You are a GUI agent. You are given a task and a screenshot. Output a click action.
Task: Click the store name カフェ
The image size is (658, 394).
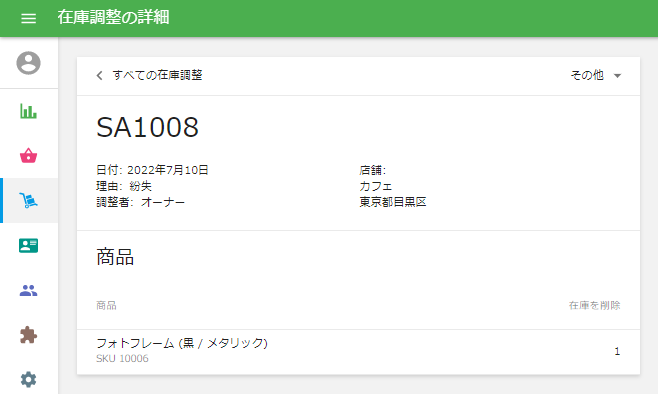[x=376, y=186]
